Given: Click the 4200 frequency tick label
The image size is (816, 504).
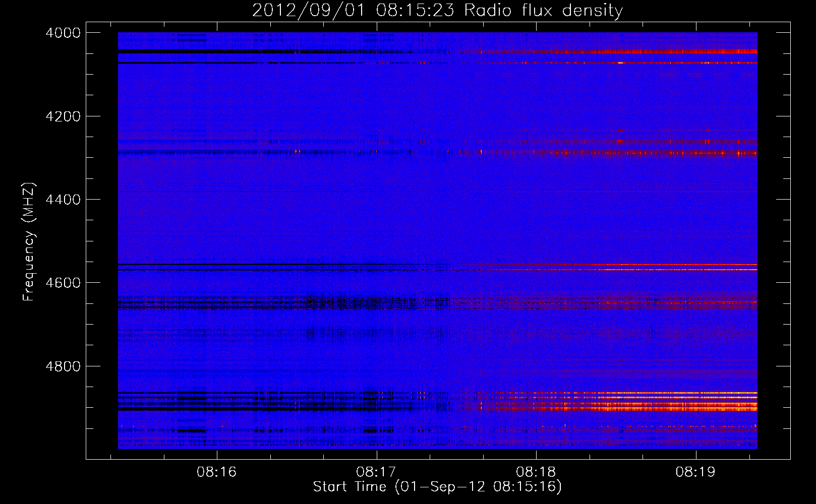Looking at the screenshot, I should tap(63, 116).
